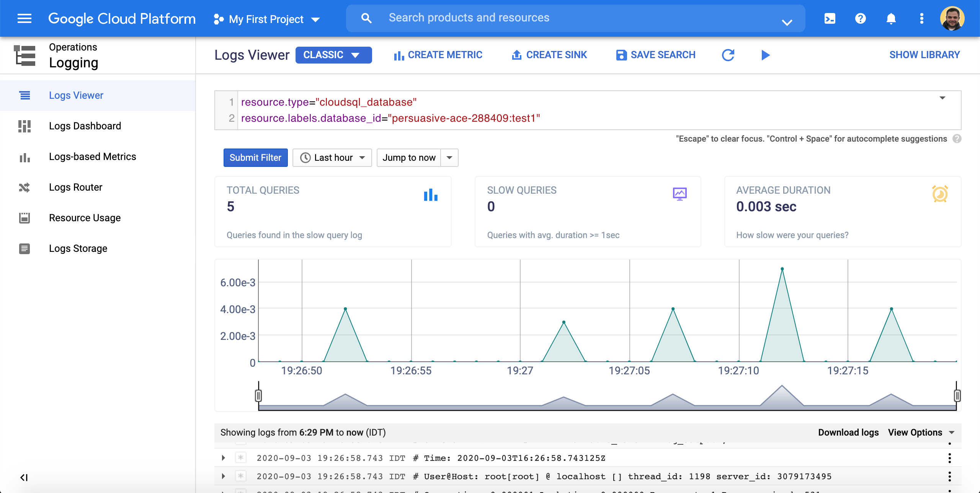Select Resource Usage in the sidebar
Viewport: 980px width, 493px height.
[x=98, y=218]
